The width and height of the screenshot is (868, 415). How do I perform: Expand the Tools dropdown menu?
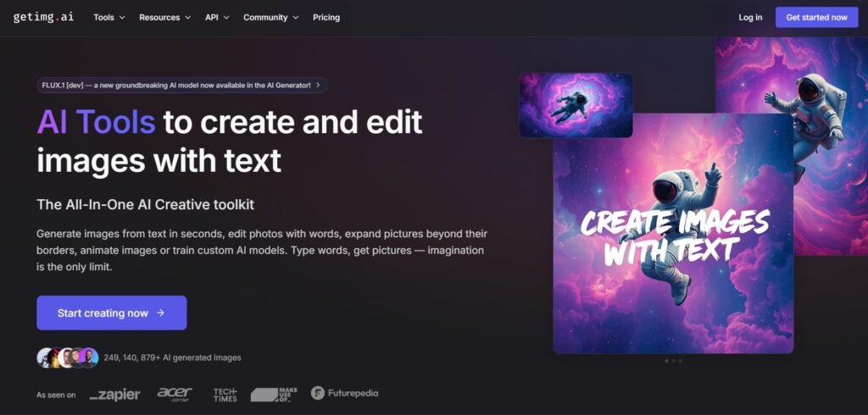[x=108, y=17]
